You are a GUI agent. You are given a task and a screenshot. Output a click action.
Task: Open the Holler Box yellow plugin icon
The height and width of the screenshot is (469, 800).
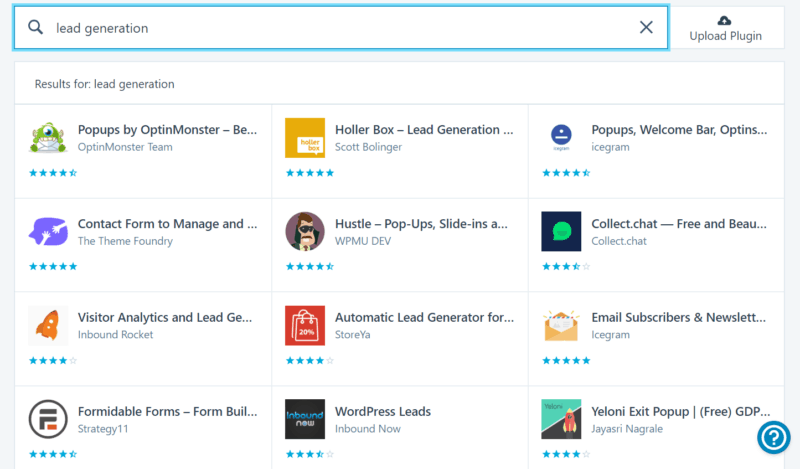(x=305, y=138)
